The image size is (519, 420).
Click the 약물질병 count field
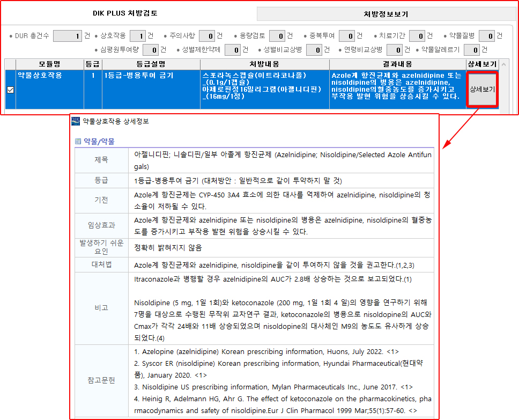[487, 36]
